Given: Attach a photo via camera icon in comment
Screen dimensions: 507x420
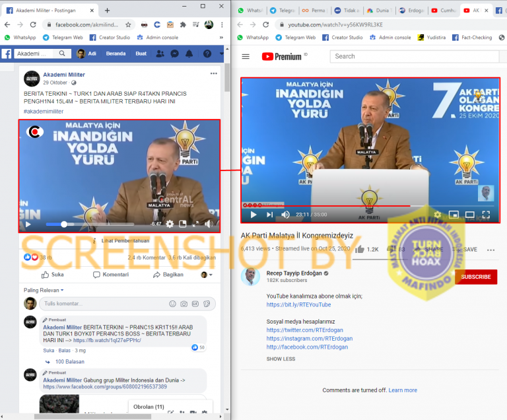Looking at the screenshot, I should pos(184,304).
